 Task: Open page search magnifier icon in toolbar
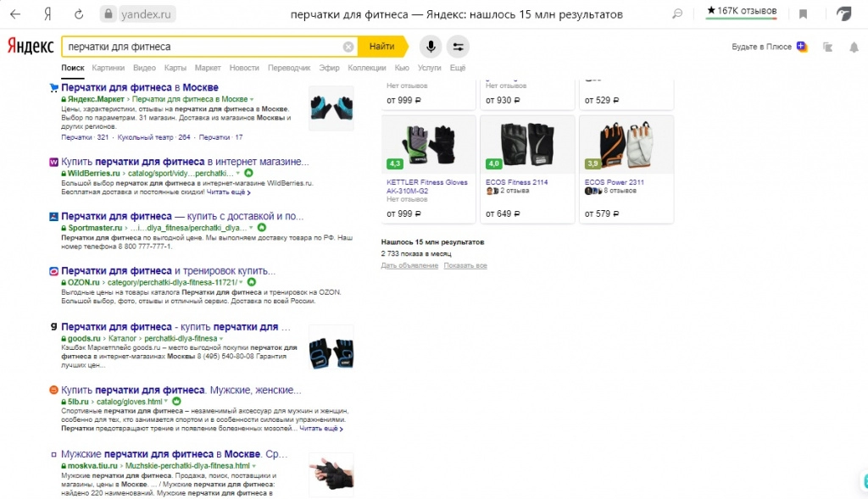677,14
